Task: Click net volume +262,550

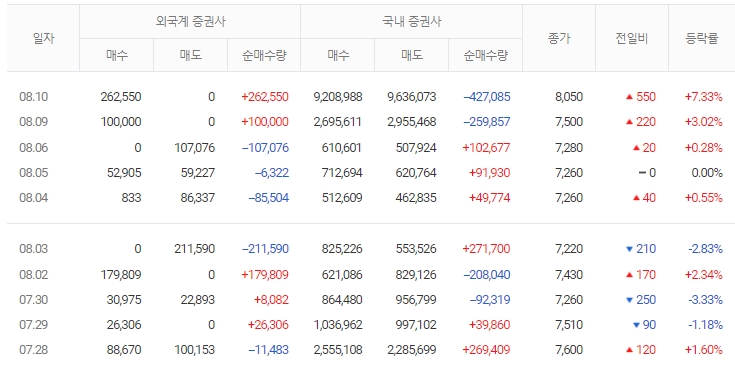Action: [265, 97]
